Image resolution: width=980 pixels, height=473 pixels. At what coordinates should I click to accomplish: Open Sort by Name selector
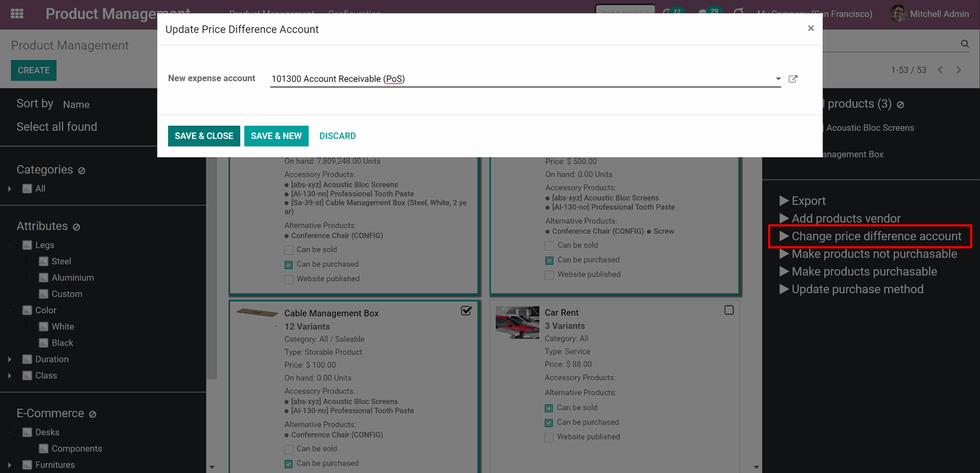pyautogui.click(x=76, y=104)
